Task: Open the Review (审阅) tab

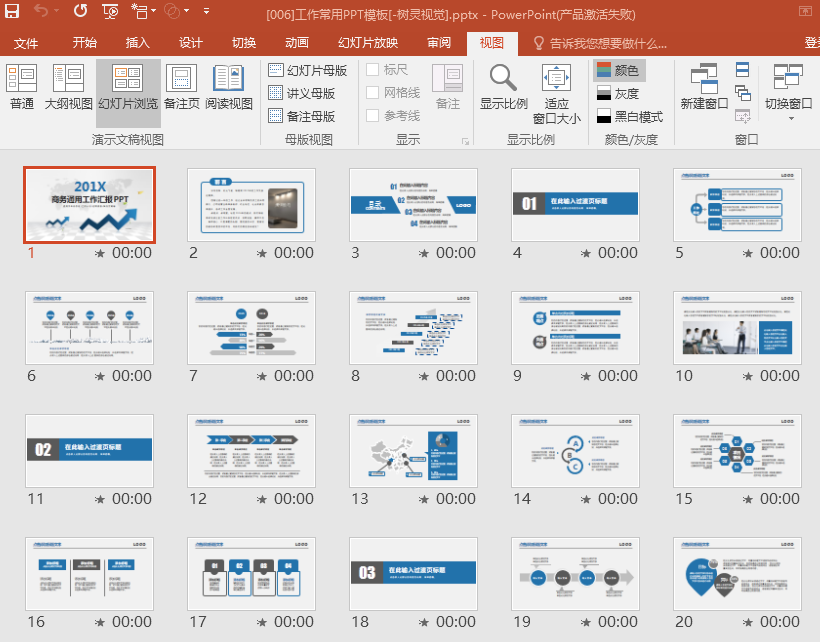Action: (439, 43)
